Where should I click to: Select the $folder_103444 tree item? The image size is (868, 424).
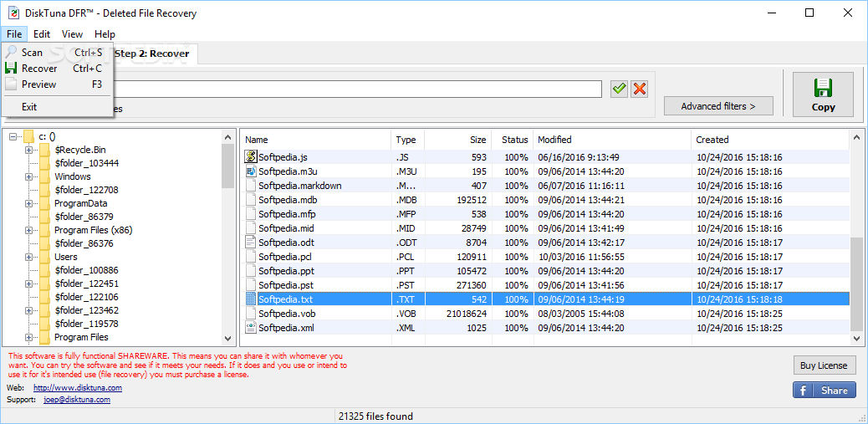click(86, 163)
